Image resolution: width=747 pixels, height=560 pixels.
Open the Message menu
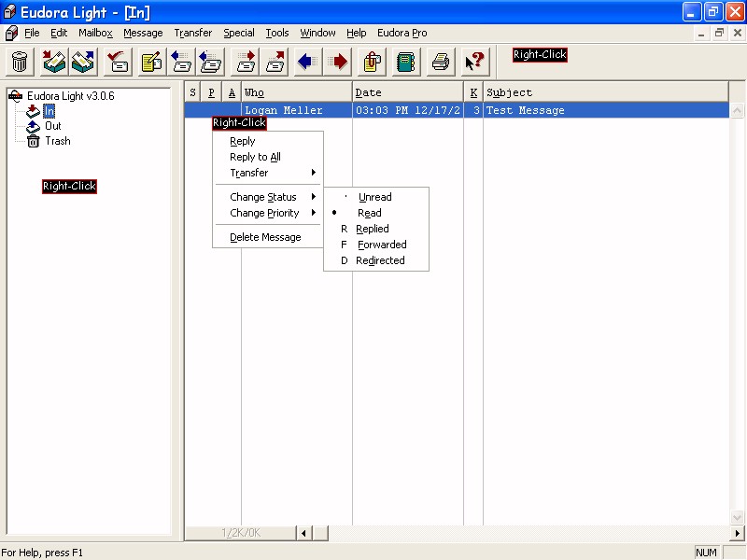(143, 33)
